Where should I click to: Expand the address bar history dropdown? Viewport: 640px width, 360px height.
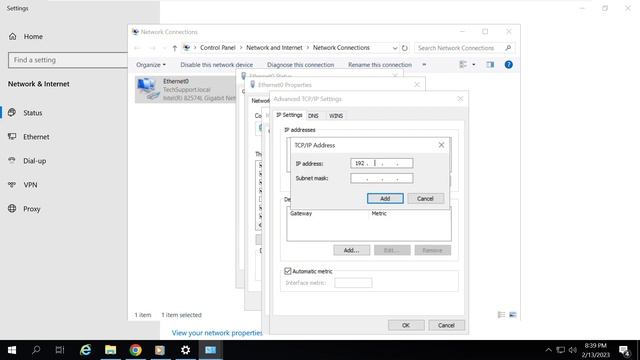tap(395, 48)
